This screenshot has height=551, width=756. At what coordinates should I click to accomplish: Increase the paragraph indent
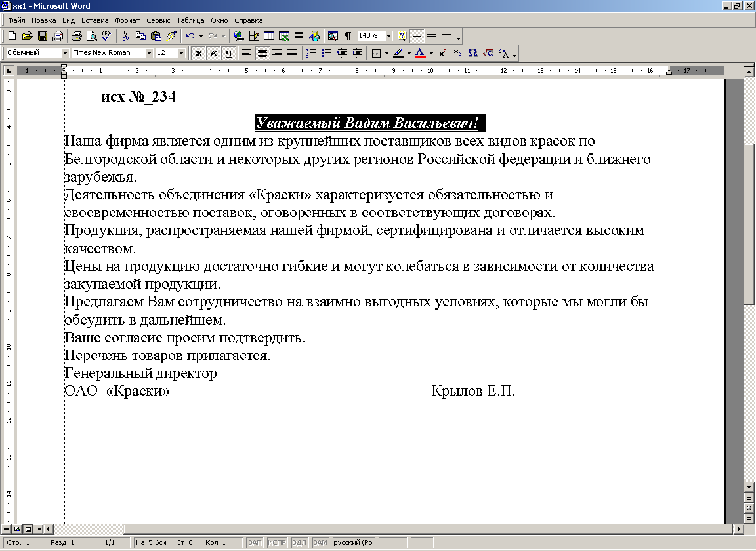tap(357, 53)
